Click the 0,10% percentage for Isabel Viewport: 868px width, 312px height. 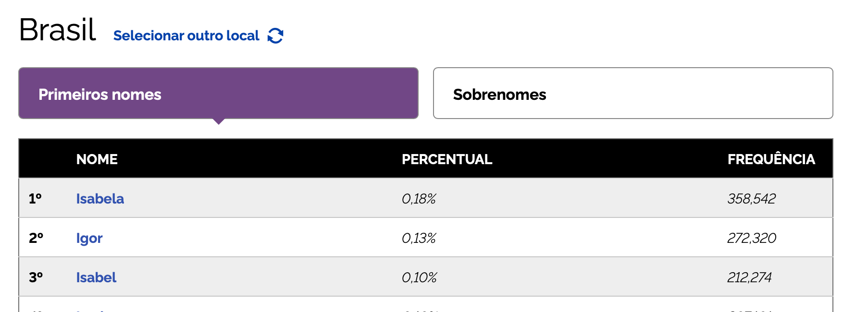[x=419, y=277]
